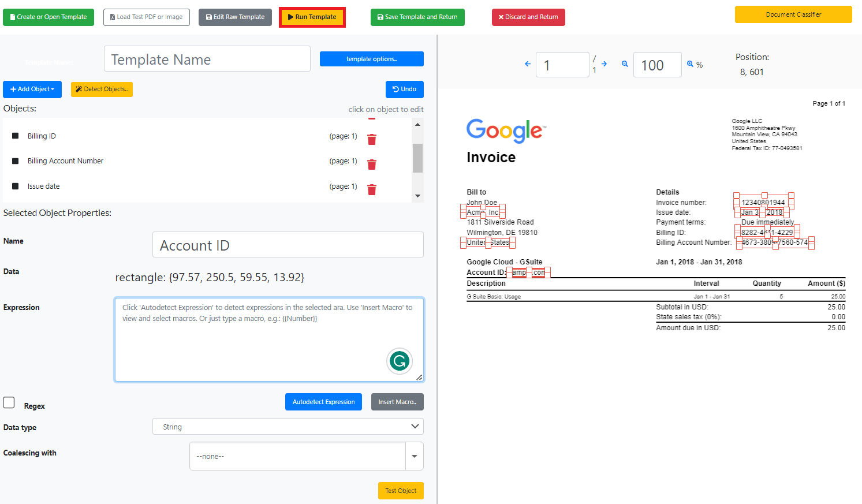Toggle the Billing ID black square marker
The image size is (862, 504).
(16, 136)
